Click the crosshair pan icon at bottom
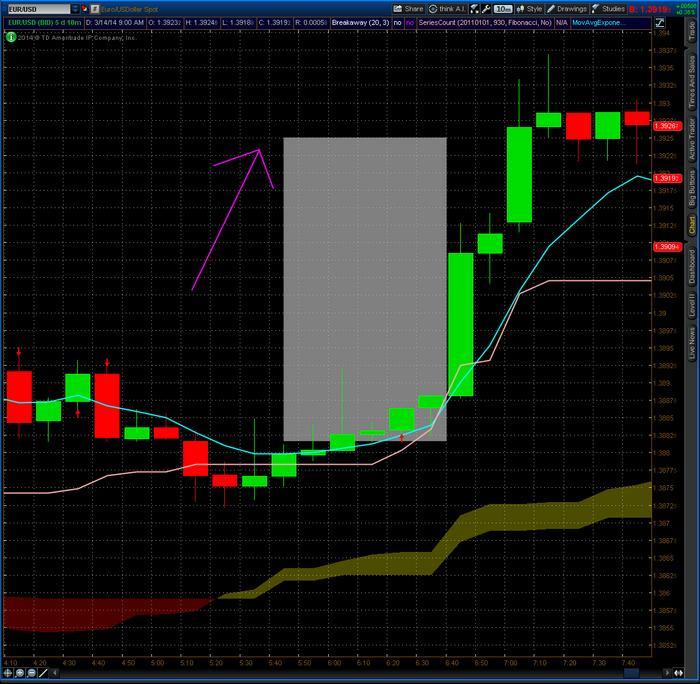 click(8, 673)
